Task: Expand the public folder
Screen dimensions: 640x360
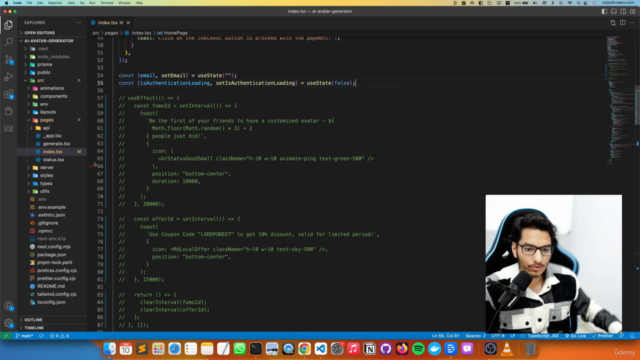Action: (44, 73)
